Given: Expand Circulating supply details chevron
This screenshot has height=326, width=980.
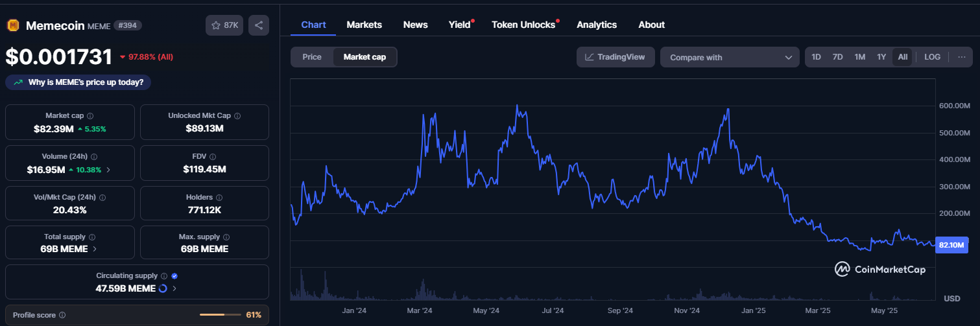Looking at the screenshot, I should (x=174, y=288).
